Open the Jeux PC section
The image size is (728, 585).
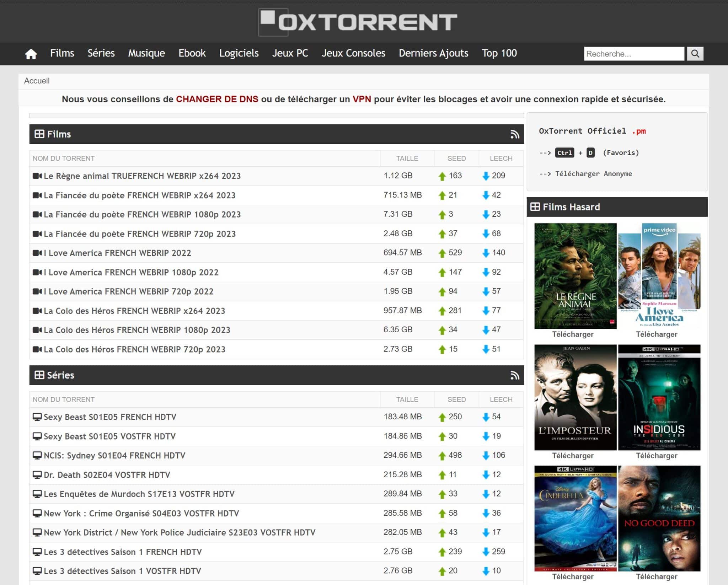point(290,53)
